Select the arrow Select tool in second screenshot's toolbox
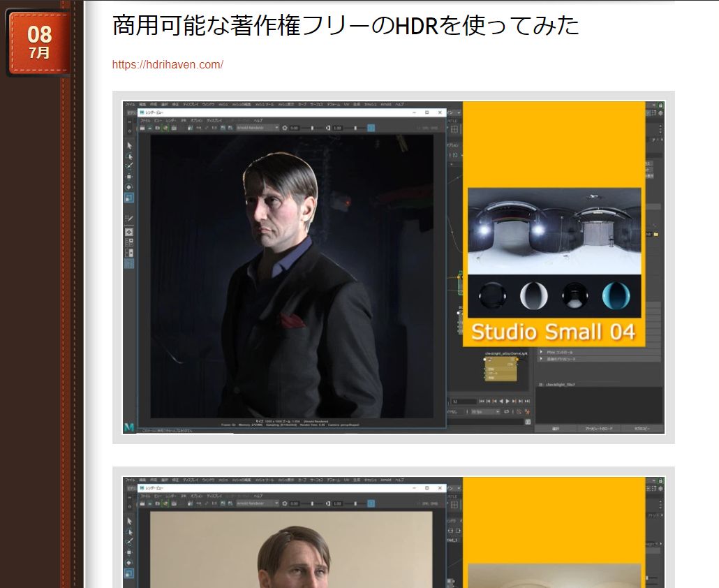 click(x=129, y=521)
